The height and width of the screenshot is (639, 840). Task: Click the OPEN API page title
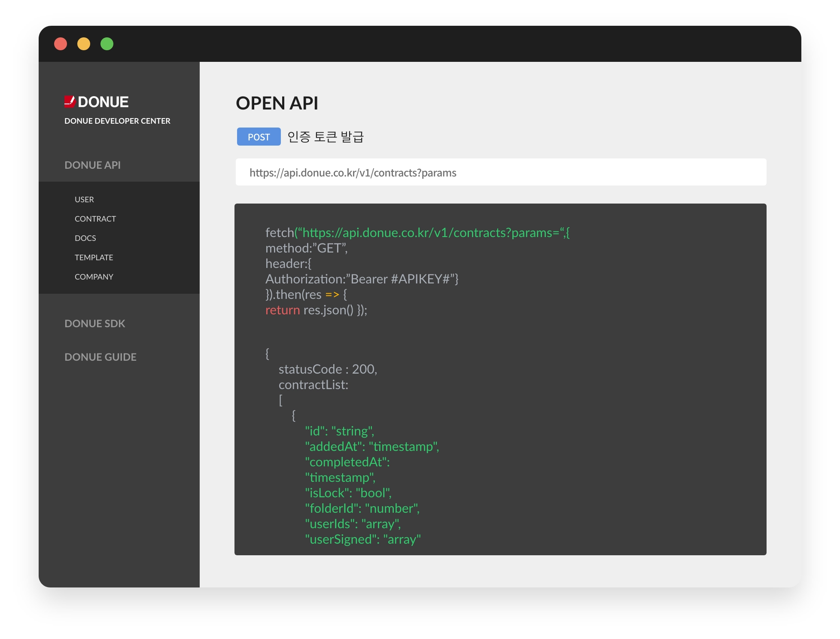coord(277,103)
